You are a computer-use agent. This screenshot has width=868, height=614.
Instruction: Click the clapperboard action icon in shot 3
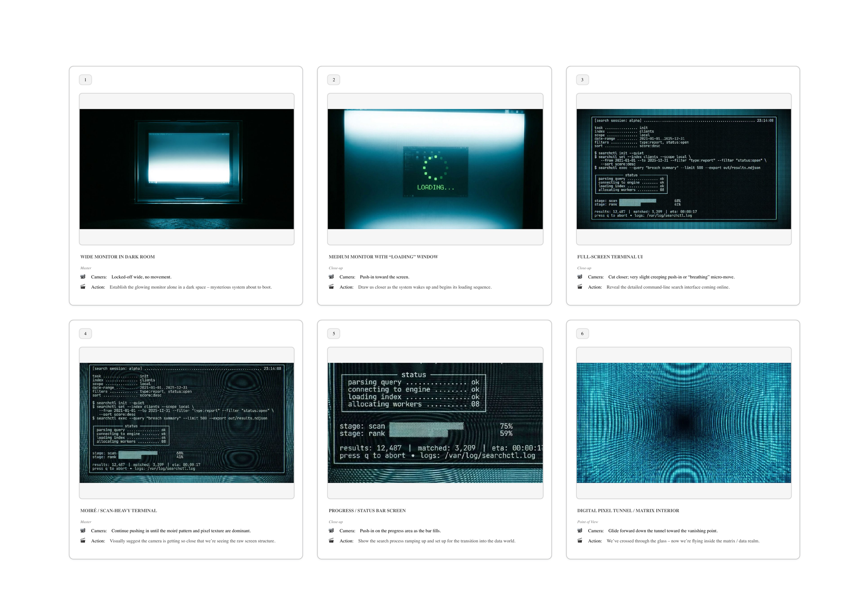pos(580,287)
